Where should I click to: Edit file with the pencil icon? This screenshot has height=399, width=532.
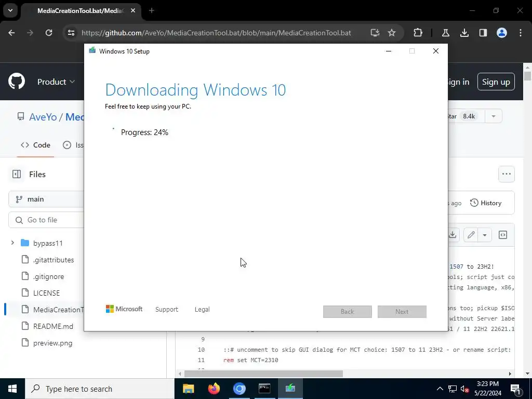[471, 235]
